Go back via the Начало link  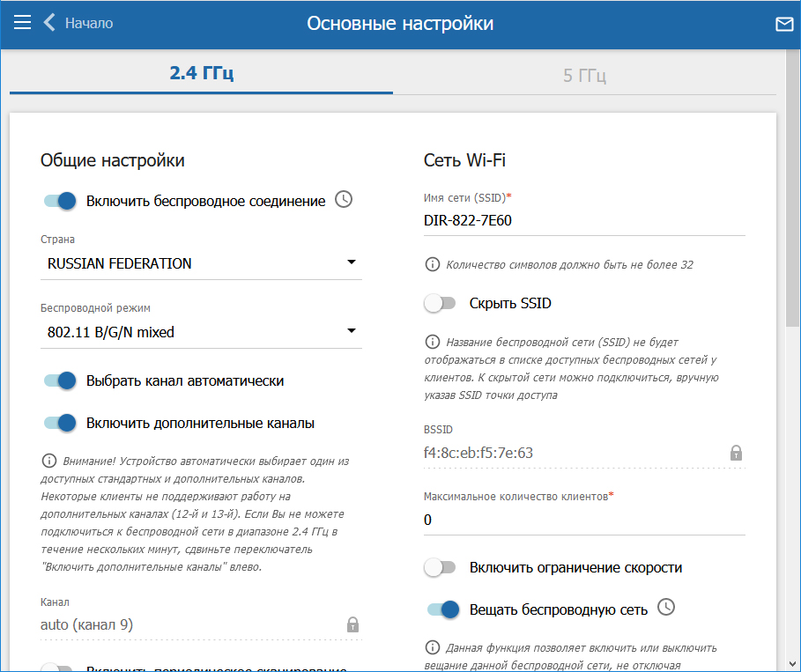click(88, 23)
